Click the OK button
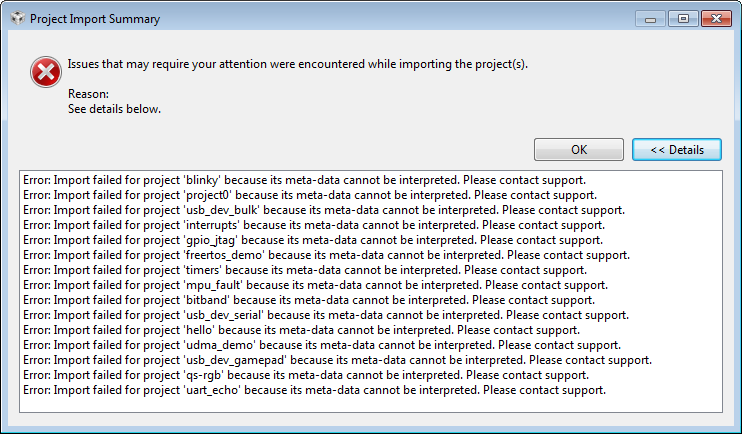The height and width of the screenshot is (434, 742). click(x=578, y=150)
